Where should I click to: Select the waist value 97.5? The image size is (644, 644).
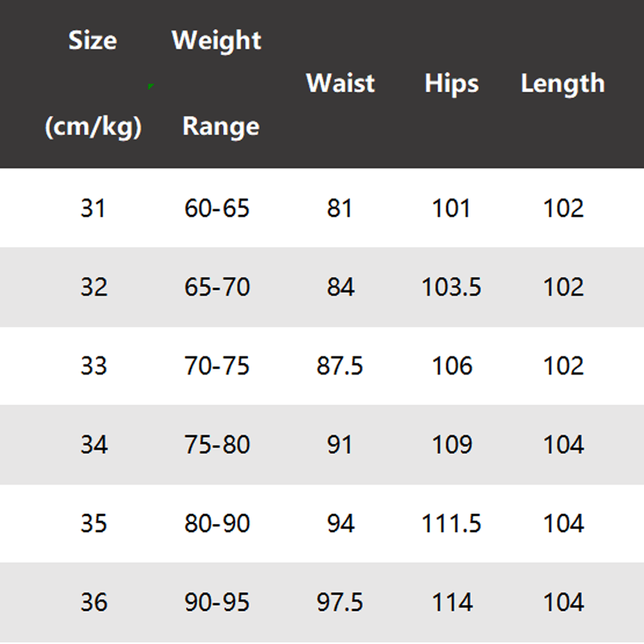(340, 603)
